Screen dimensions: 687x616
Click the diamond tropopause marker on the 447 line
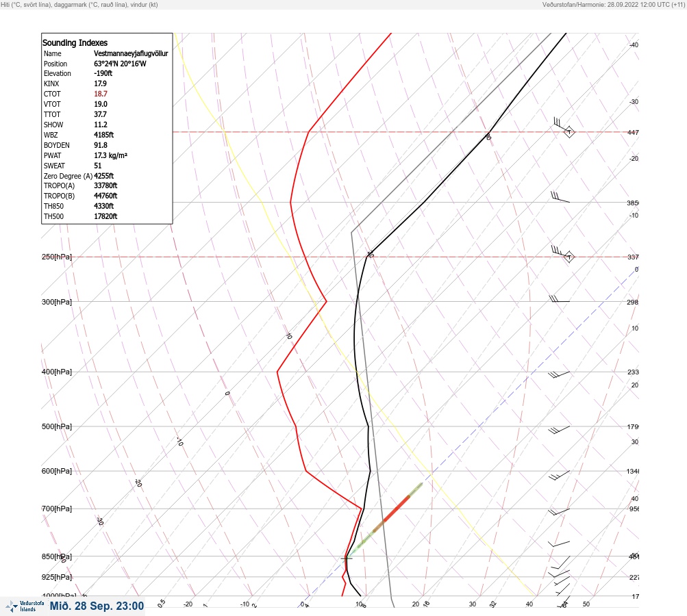[569, 131]
